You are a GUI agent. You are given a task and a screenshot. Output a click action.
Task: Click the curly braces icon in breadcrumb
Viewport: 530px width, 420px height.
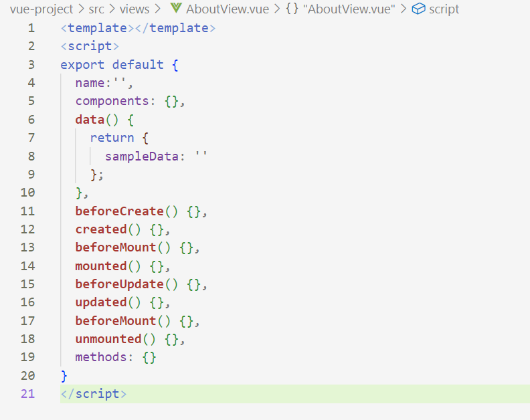click(292, 9)
